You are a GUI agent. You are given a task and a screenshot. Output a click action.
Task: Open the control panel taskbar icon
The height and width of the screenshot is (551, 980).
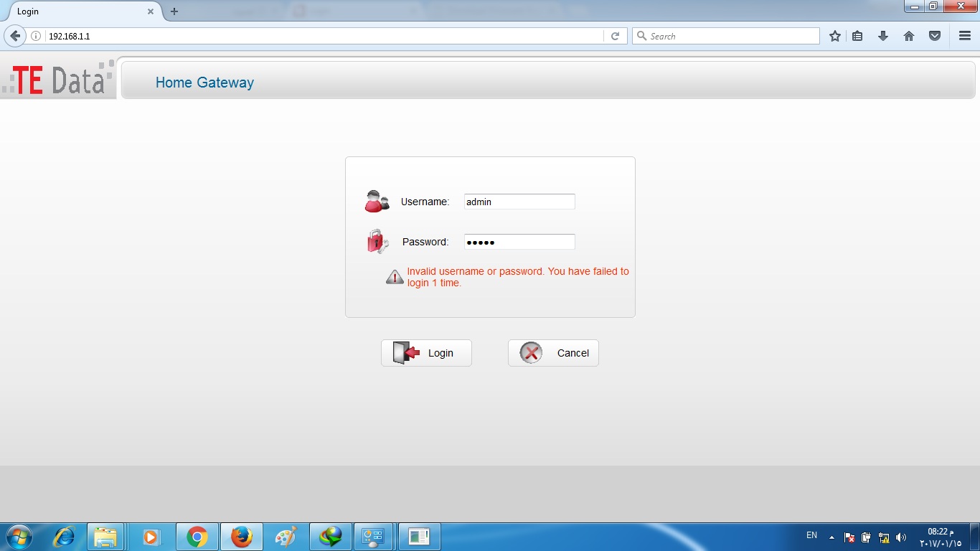coord(374,537)
